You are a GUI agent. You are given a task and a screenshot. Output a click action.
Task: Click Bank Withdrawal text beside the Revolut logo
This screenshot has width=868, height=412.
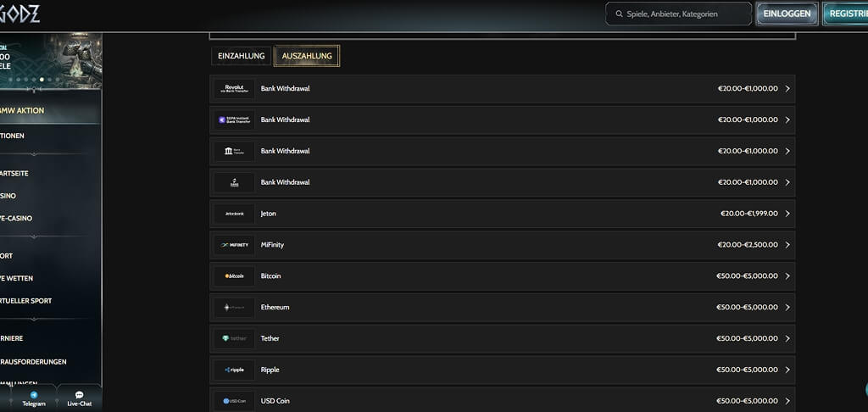285,89
